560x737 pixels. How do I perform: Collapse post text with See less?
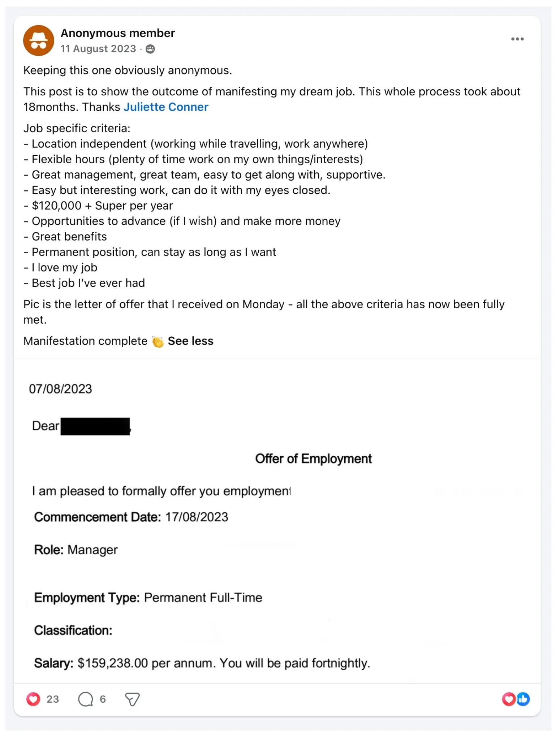pos(191,341)
